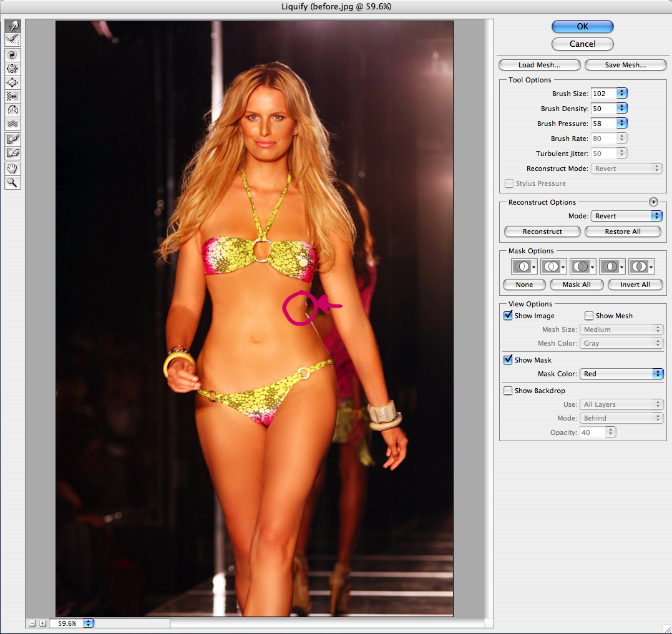Click the Add to Selection mask icon
Image resolution: width=672 pixels, height=634 pixels.
[x=553, y=266]
